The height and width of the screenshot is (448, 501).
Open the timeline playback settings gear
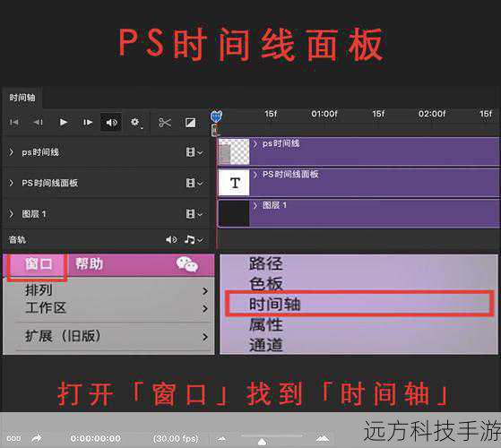pos(135,122)
